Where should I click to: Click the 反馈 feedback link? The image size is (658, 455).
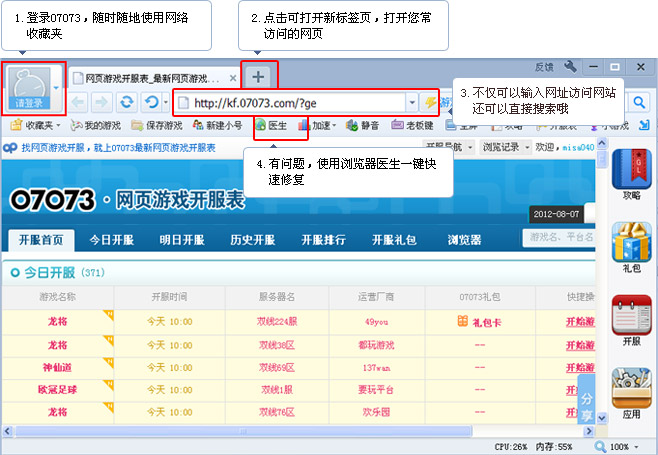pos(543,67)
